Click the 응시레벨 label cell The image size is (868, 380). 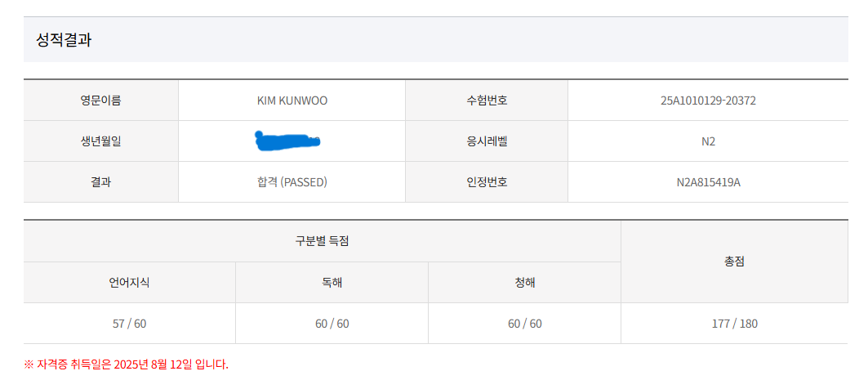tap(486, 141)
